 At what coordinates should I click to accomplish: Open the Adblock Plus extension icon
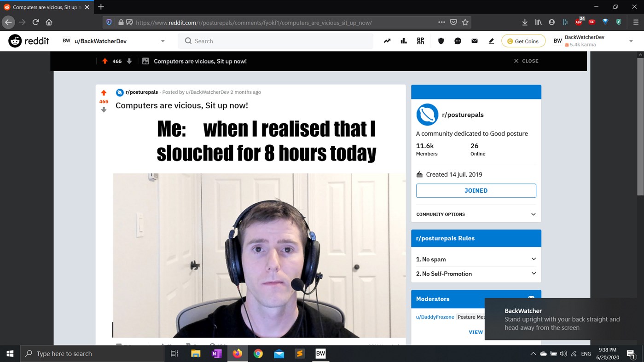tap(579, 22)
